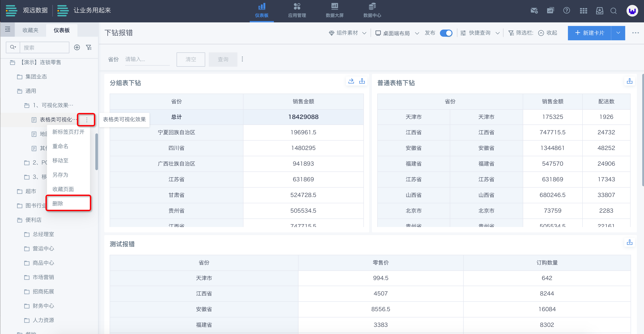Open the 新建卡片 dropdown arrow
The height and width of the screenshot is (334, 644).
[618, 33]
